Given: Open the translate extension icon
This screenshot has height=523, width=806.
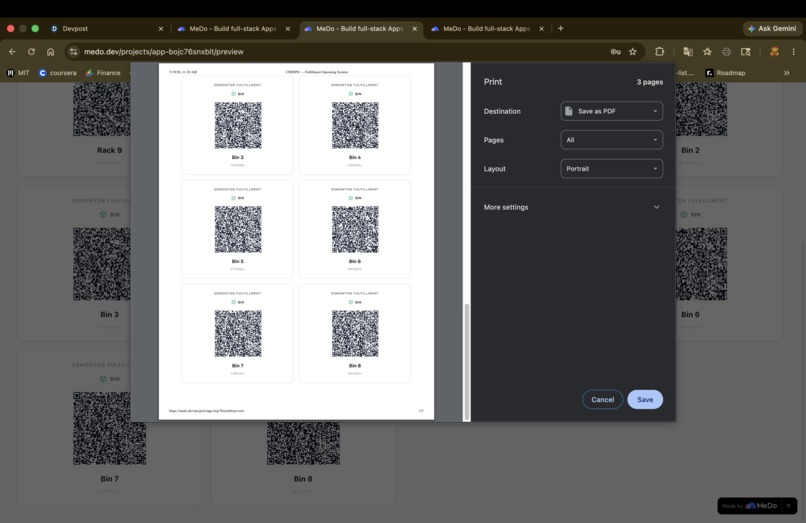Looking at the screenshot, I should [x=688, y=51].
